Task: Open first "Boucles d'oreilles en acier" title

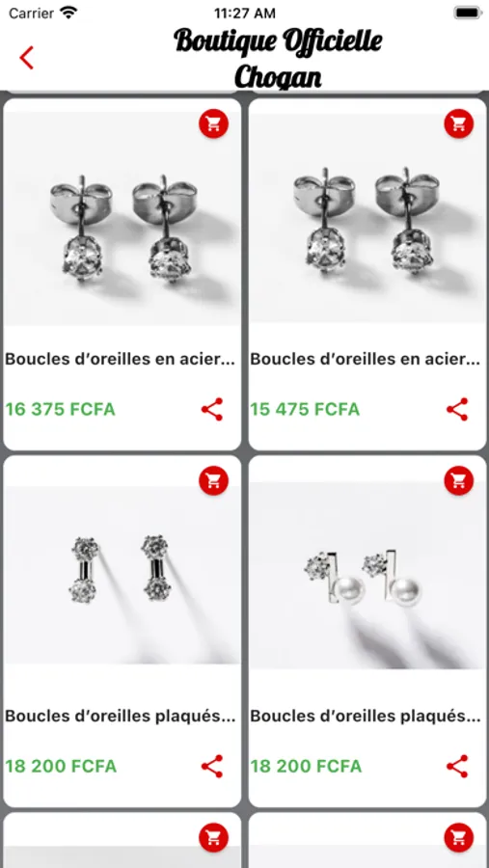Action: pyautogui.click(x=121, y=359)
